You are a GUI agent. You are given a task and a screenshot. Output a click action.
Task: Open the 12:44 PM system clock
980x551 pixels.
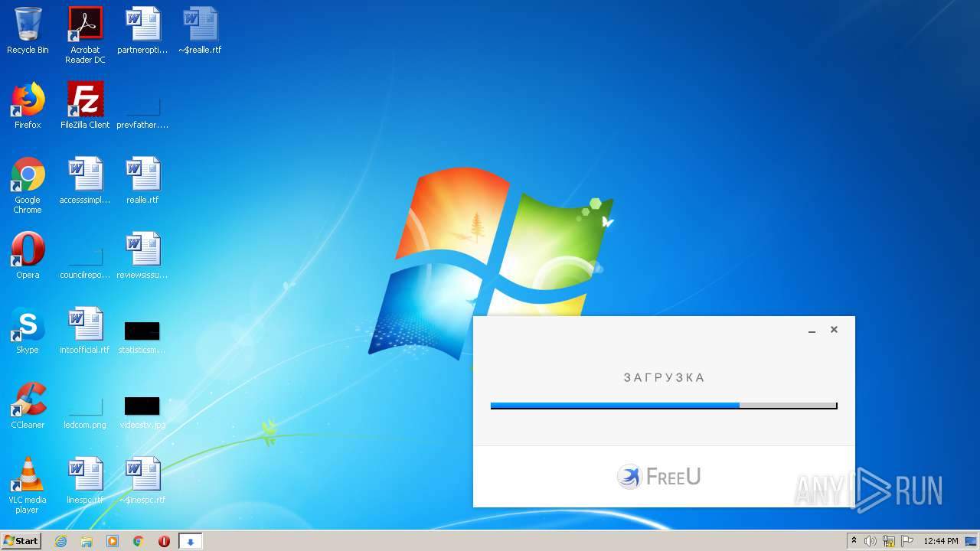pos(941,541)
